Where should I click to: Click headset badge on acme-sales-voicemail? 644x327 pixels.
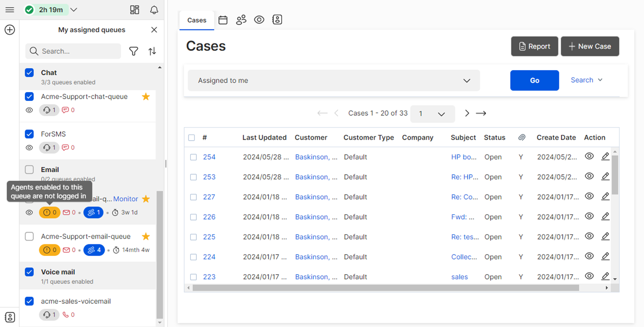click(x=49, y=315)
